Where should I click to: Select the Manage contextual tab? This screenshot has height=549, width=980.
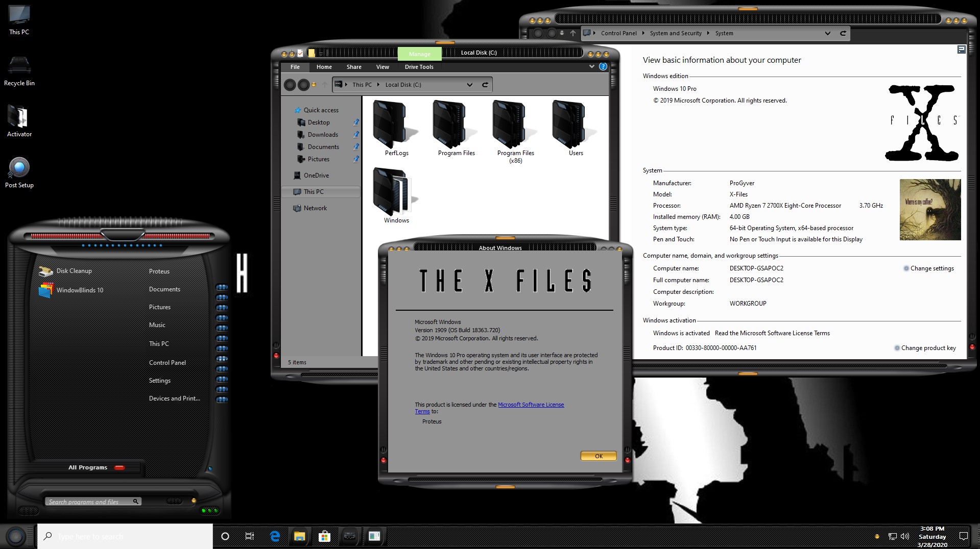[419, 54]
